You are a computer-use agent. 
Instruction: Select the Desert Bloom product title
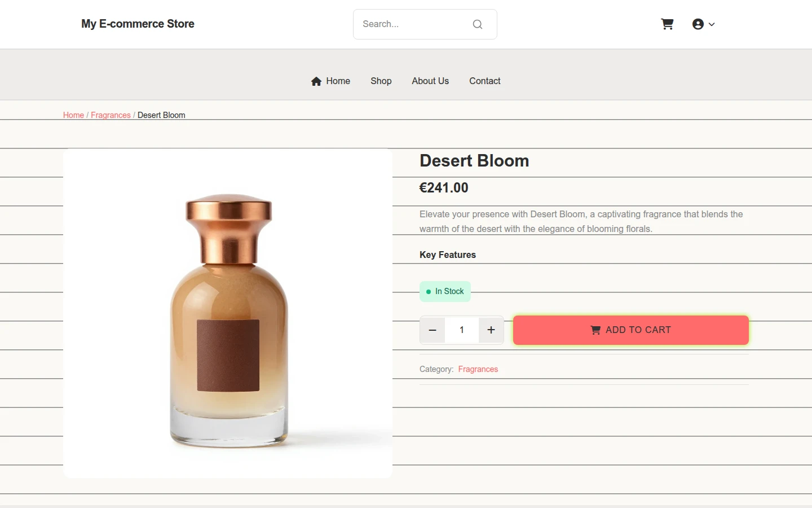click(x=474, y=161)
